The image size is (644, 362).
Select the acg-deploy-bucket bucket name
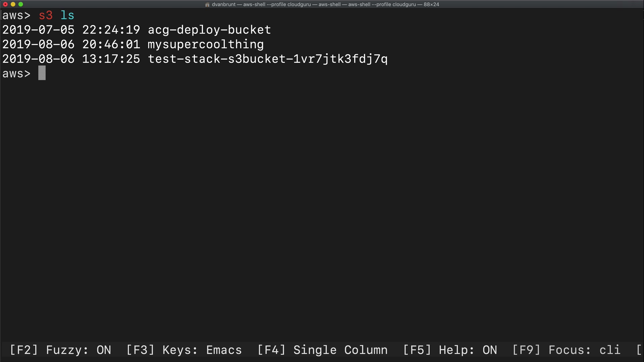click(209, 30)
